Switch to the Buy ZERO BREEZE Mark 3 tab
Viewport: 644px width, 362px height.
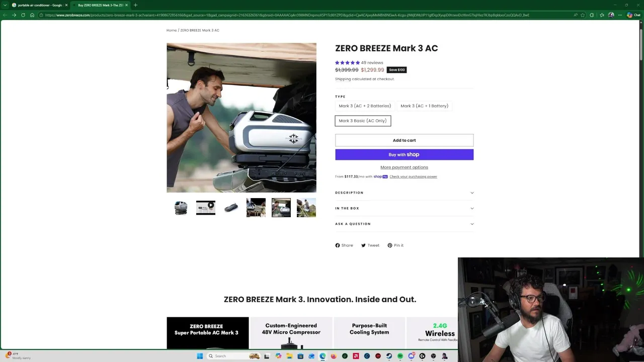(x=100, y=5)
